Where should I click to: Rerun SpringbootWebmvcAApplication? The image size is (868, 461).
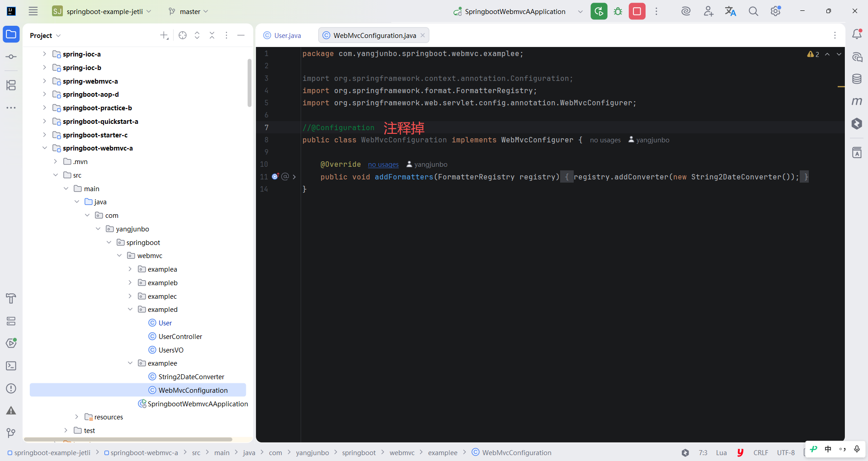pyautogui.click(x=599, y=11)
